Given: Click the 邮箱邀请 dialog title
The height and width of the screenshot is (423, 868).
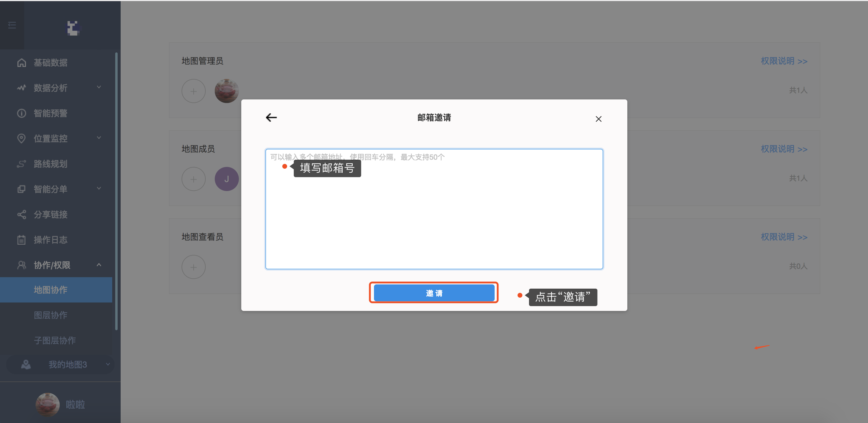Looking at the screenshot, I should click(434, 117).
